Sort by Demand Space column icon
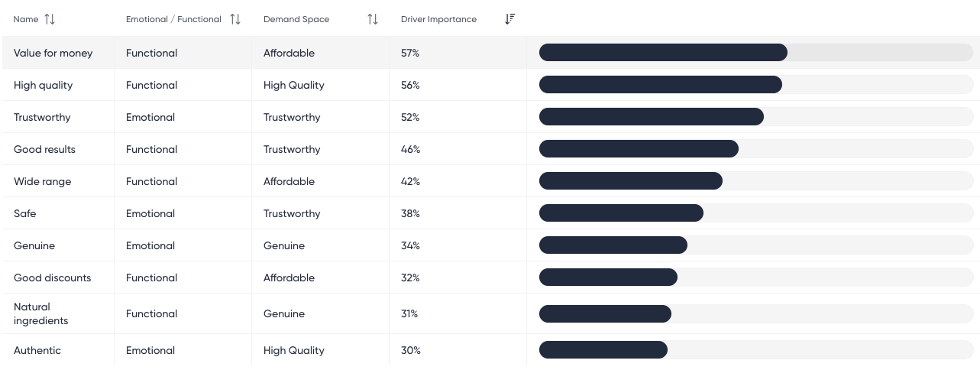 pos(373,19)
